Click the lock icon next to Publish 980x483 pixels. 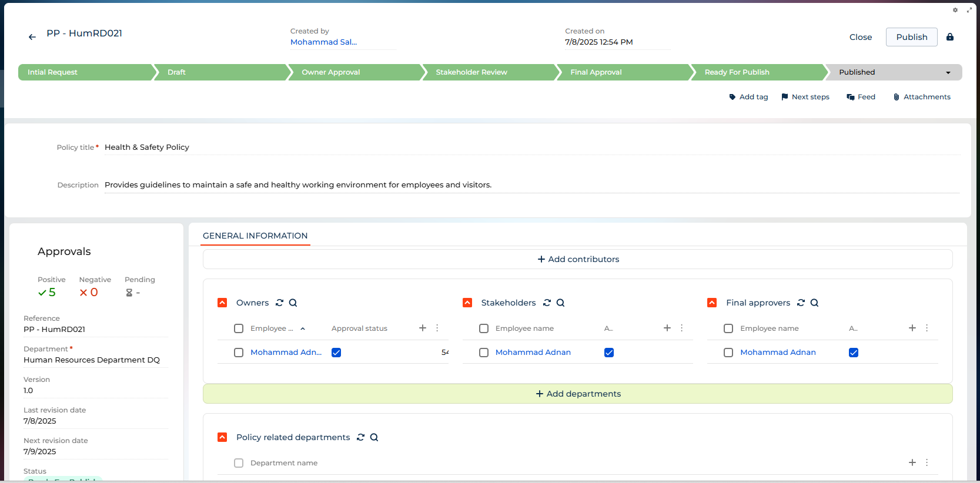pos(950,37)
